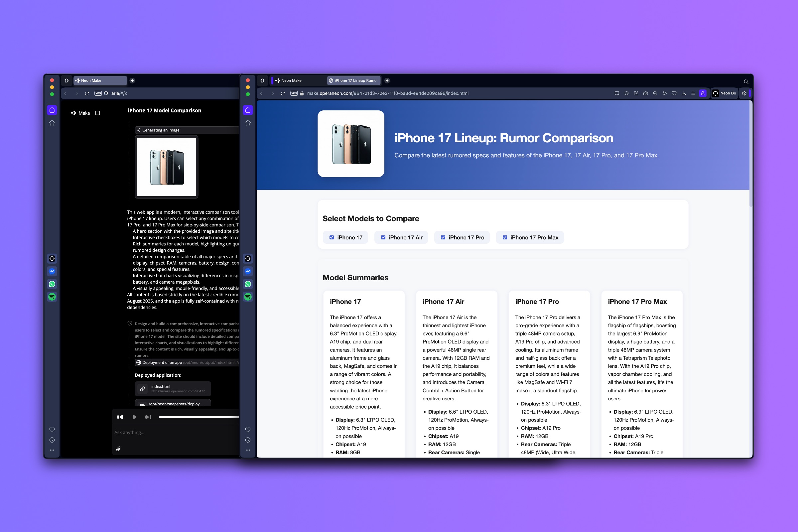Expand the Deployment of an app step
798x532 pixels.
coord(162,362)
